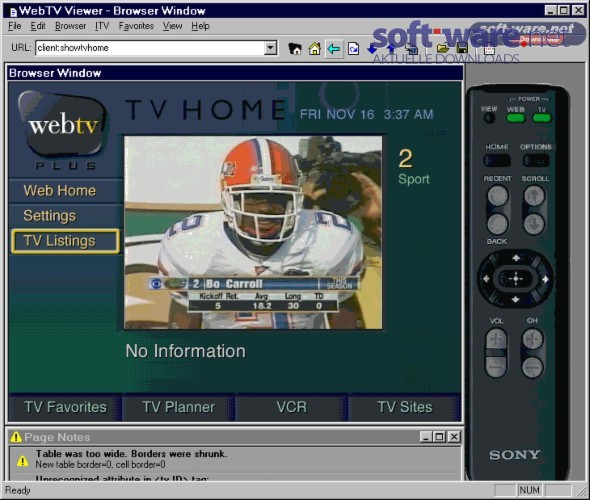Screen dimensions: 590x500
Task: Maximize the Page Notes panel
Action: [x=439, y=437]
